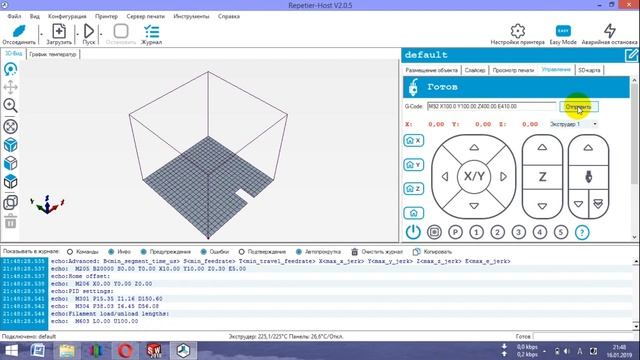Toggle Ошибки log filter

tap(215, 252)
